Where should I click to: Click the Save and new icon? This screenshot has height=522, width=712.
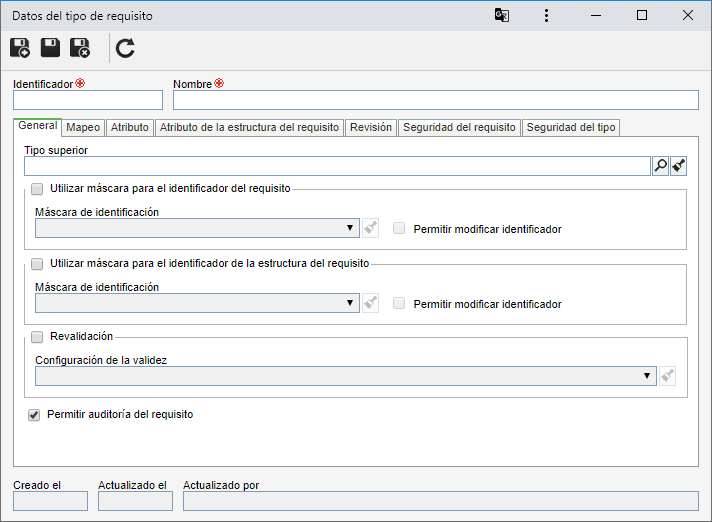pyautogui.click(x=20, y=48)
